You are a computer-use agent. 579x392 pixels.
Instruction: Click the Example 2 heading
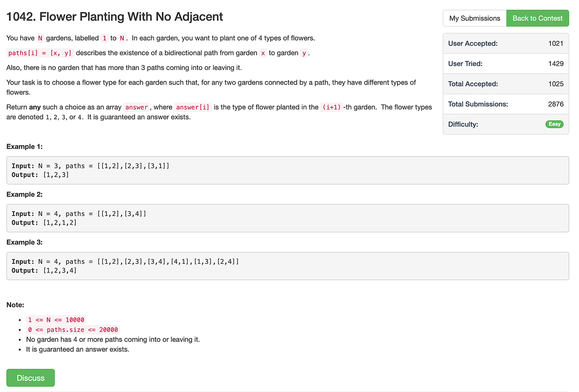click(25, 194)
